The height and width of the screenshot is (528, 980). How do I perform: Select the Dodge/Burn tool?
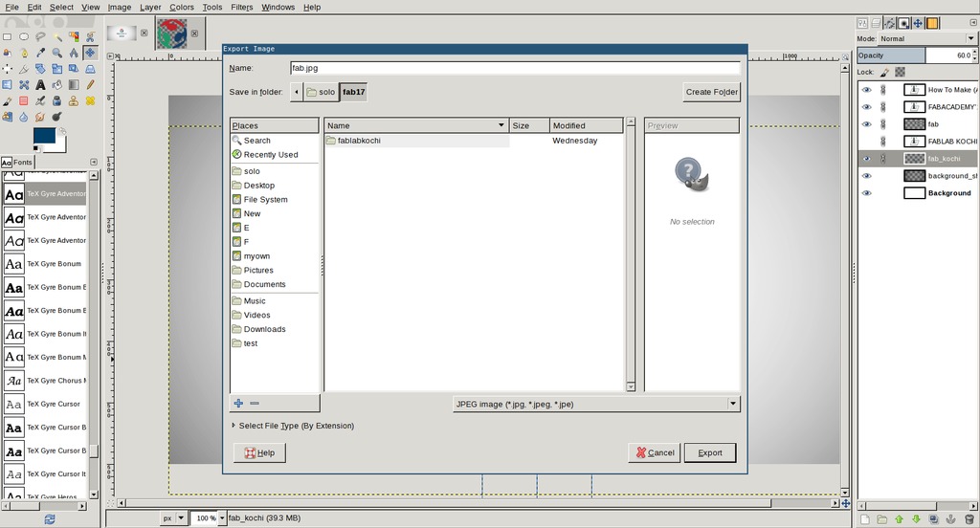(x=57, y=117)
